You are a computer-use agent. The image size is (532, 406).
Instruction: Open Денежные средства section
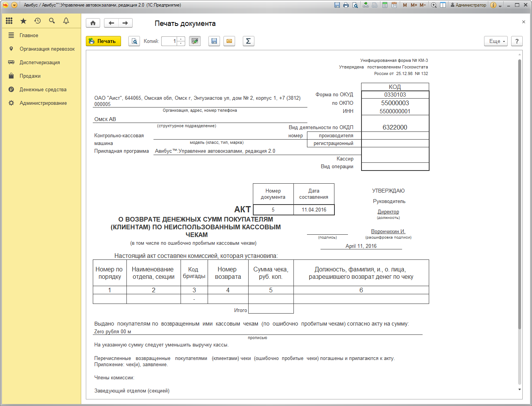point(43,90)
